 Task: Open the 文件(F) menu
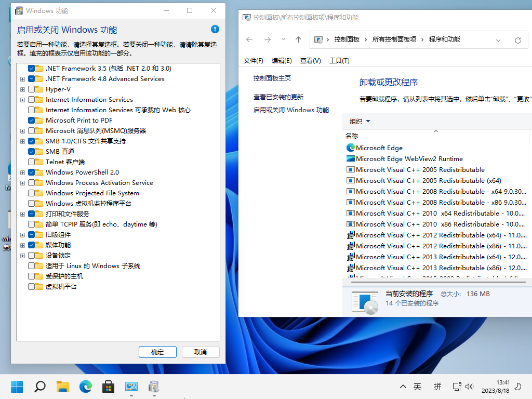(x=254, y=61)
